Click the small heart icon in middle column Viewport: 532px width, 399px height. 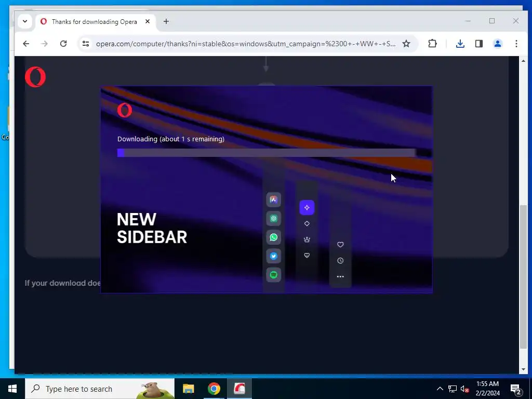point(307,255)
